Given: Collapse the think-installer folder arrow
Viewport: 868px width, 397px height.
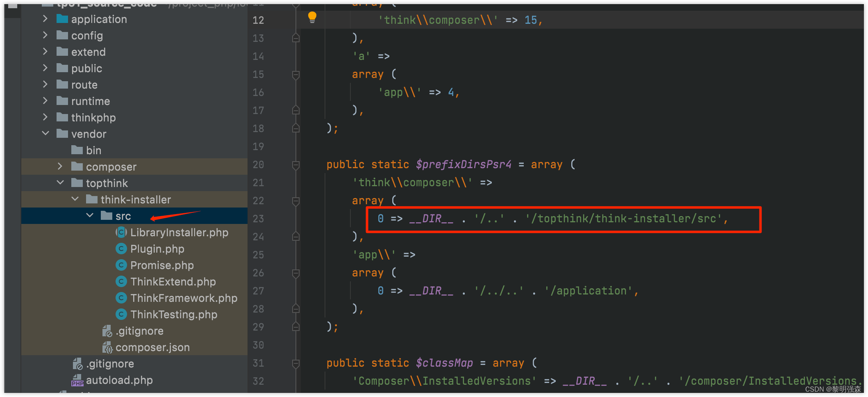Looking at the screenshot, I should [75, 199].
